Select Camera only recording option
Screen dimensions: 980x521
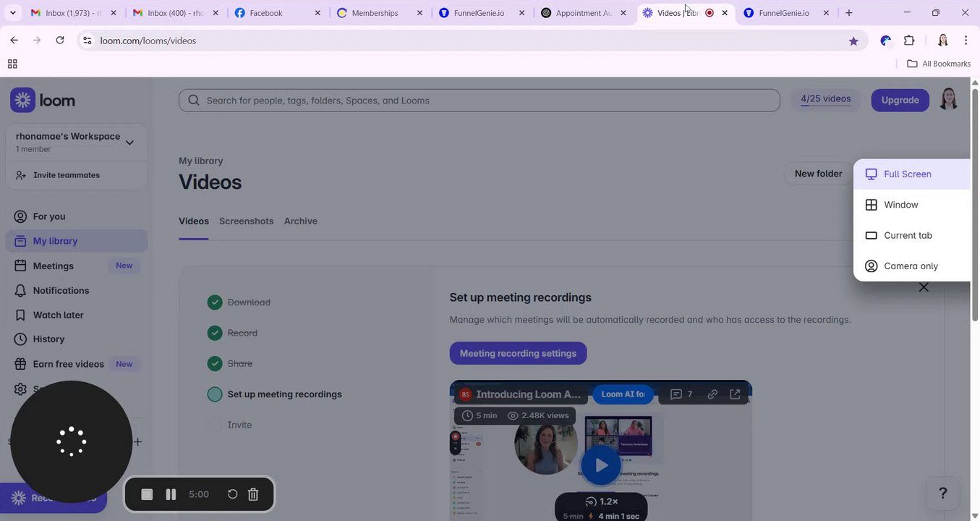[911, 266]
